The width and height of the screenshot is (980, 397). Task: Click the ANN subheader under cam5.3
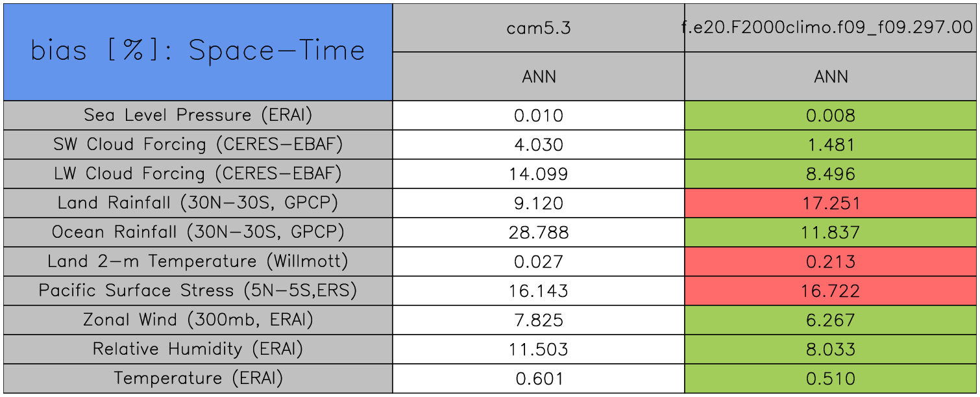539,77
